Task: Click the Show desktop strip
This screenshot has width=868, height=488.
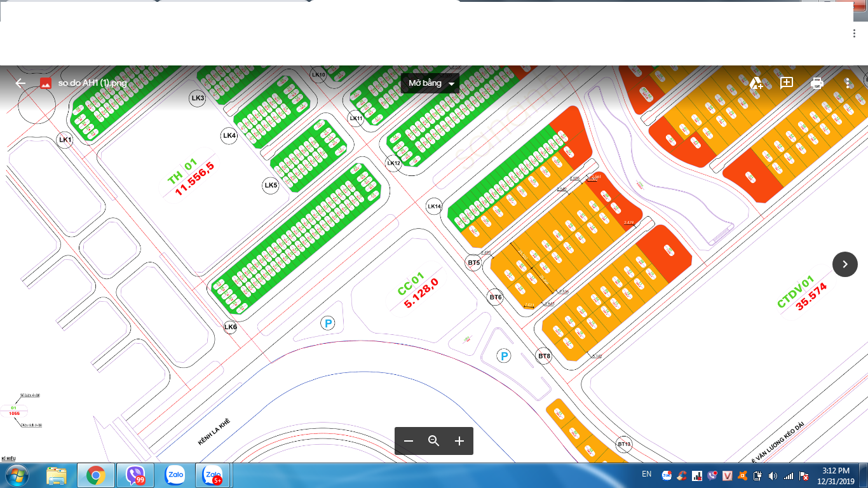Action: point(862,475)
